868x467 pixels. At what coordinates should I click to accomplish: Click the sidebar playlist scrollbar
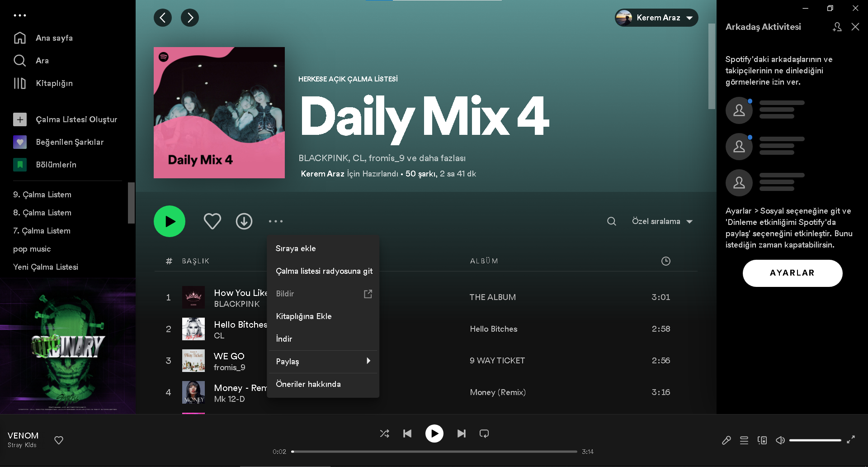click(131, 203)
